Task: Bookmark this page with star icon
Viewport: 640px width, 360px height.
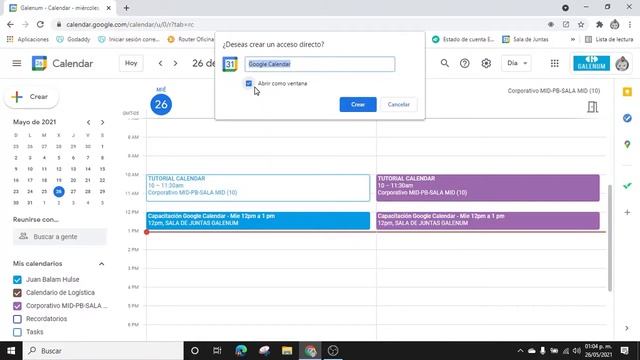Action: pos(581,24)
